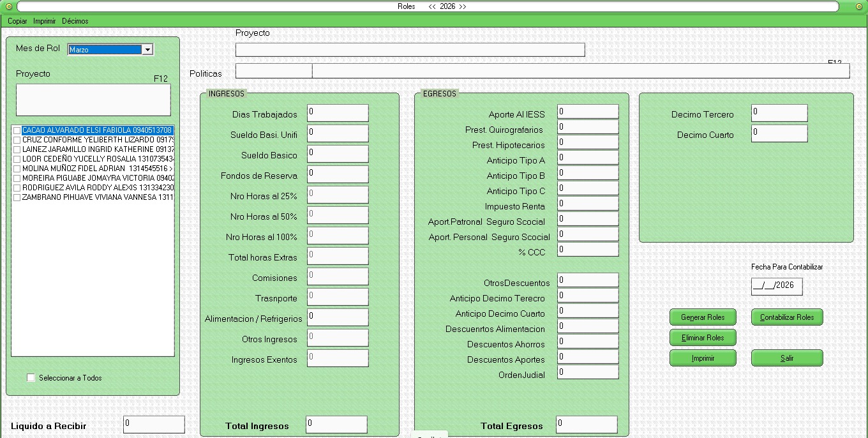Viewport: 868px width, 438px height.
Task: Click the Aporte Al IESS field
Action: coord(587,112)
